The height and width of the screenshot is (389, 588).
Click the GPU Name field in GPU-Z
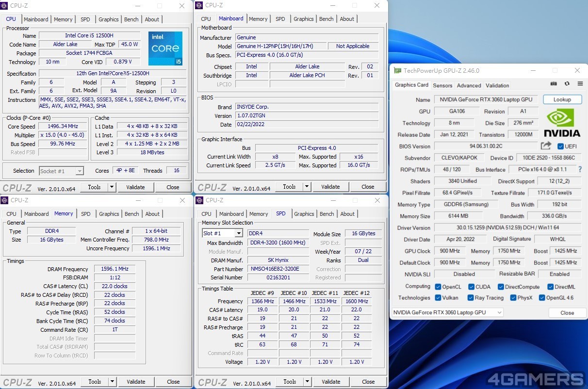click(x=486, y=99)
